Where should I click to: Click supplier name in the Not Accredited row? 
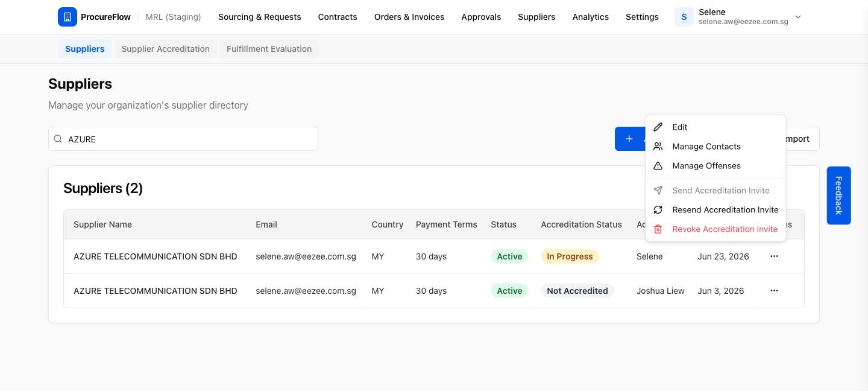coord(156,291)
